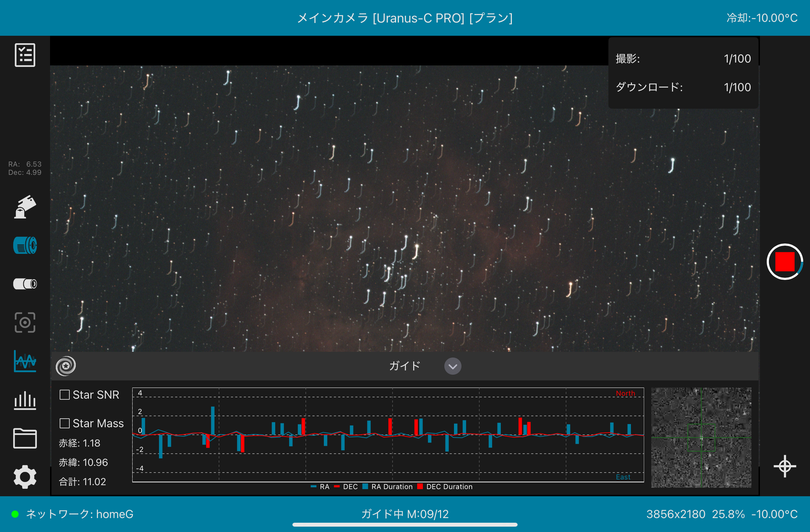Viewport: 810px width, 532px height.
Task: Open the guiding graph panel icon
Action: tap(25, 361)
